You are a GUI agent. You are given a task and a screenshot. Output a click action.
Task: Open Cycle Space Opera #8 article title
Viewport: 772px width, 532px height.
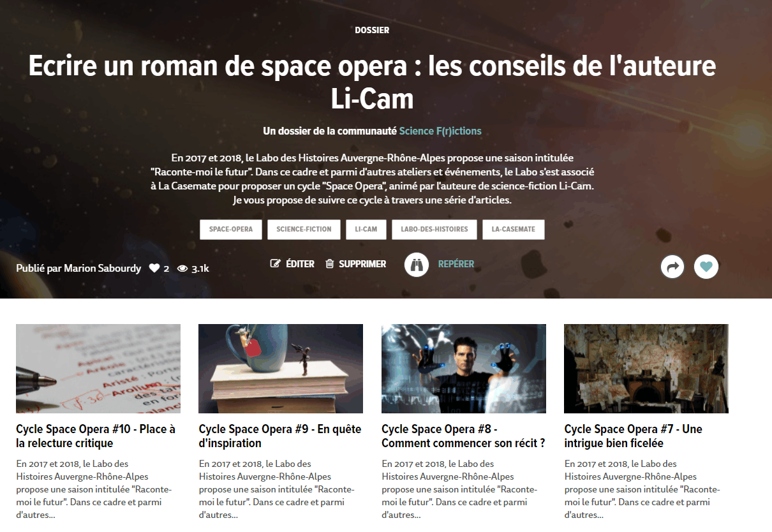coord(463,436)
